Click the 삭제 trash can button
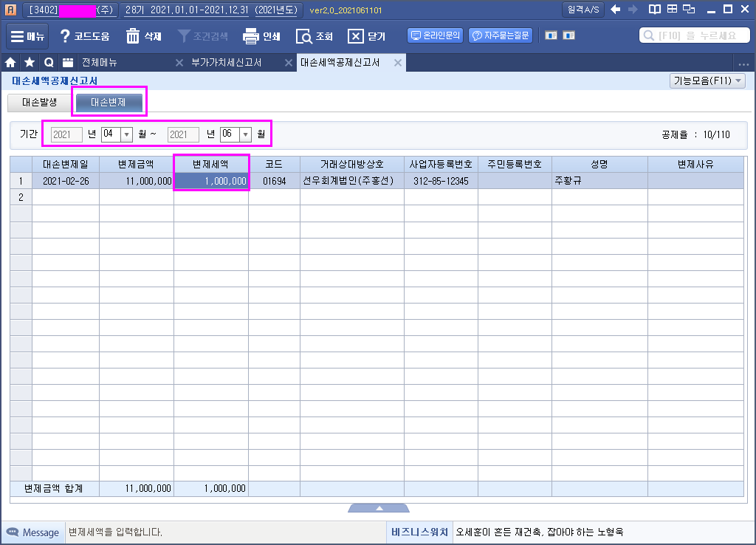Viewport: 756px width, 545px height. [143, 36]
